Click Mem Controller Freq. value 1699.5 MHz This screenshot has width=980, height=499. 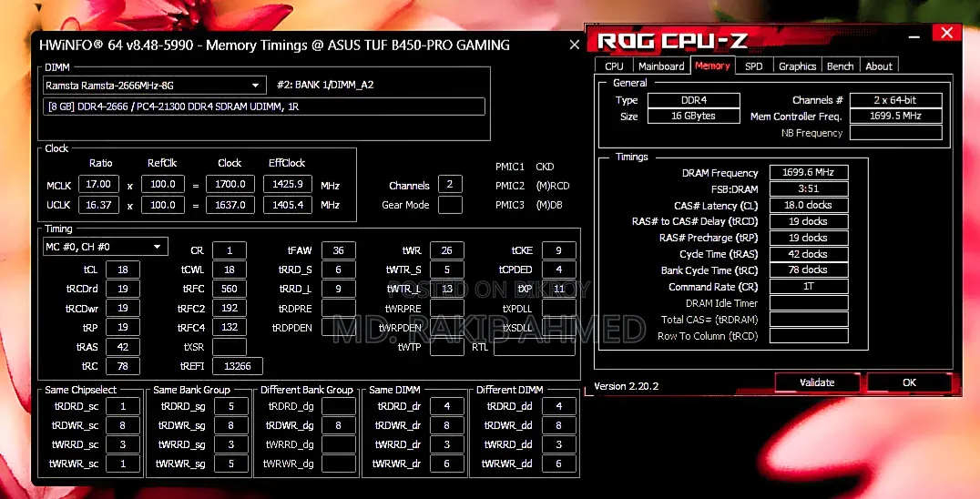(x=895, y=117)
